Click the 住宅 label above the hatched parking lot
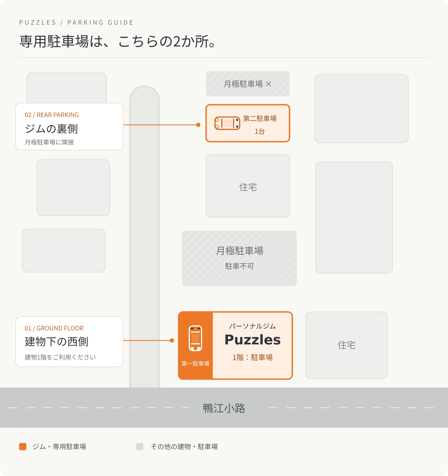 pos(248,187)
